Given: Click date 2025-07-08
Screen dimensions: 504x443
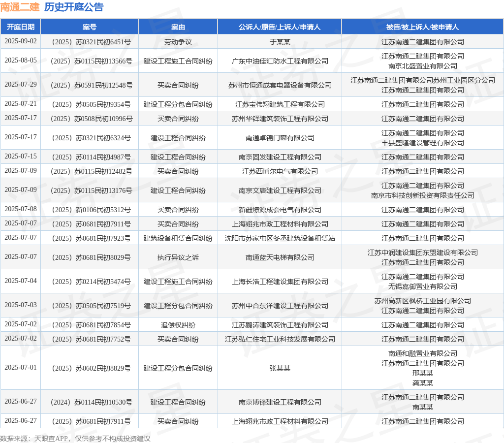Looking at the screenshot, I should (21, 209).
